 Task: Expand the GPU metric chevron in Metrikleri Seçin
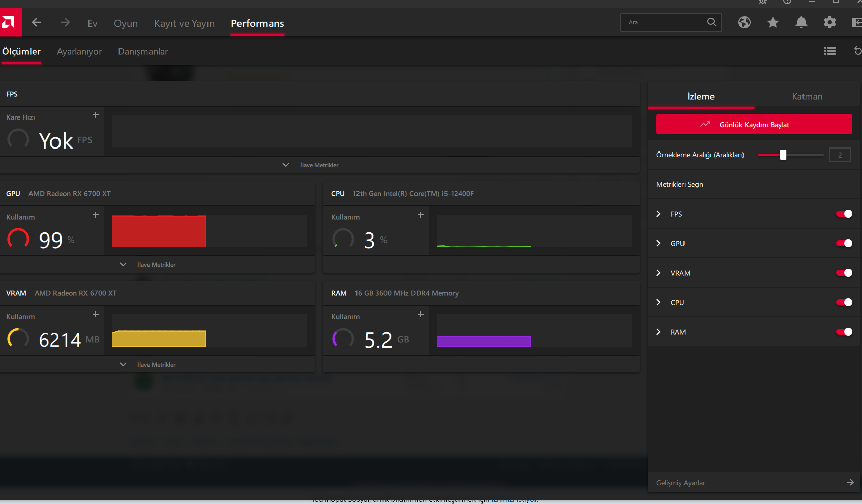(x=658, y=243)
